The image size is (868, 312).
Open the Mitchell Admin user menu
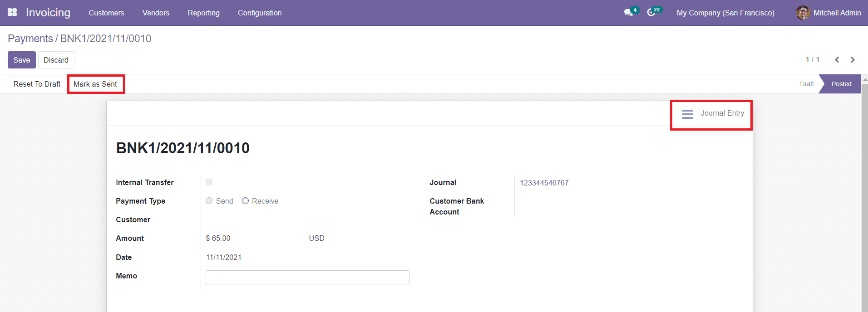coord(829,13)
